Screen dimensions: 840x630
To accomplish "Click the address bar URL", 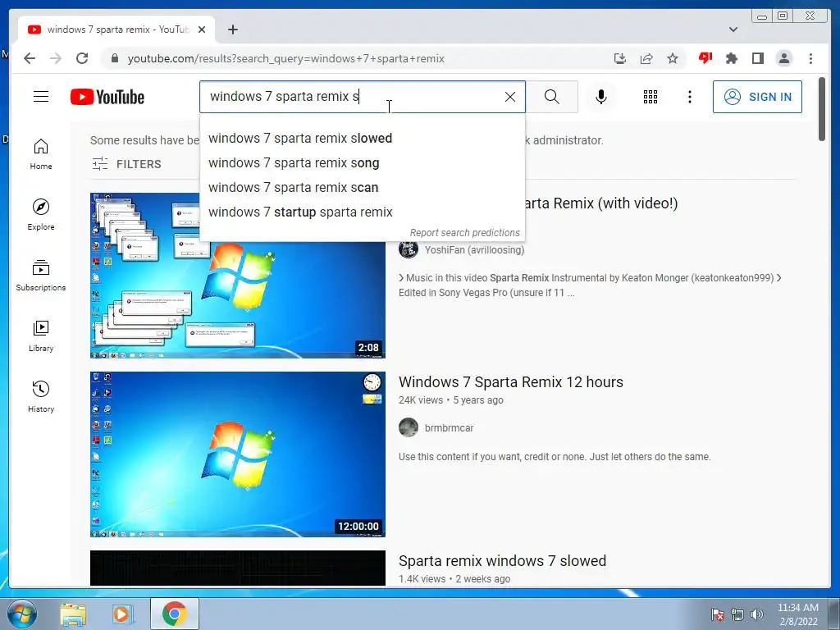I will [285, 58].
